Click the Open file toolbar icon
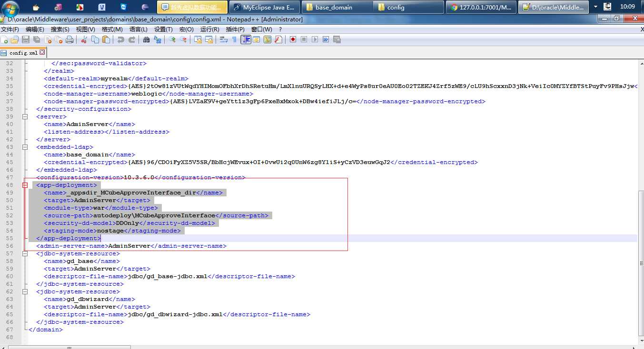This screenshot has height=349, width=644. [x=15, y=39]
